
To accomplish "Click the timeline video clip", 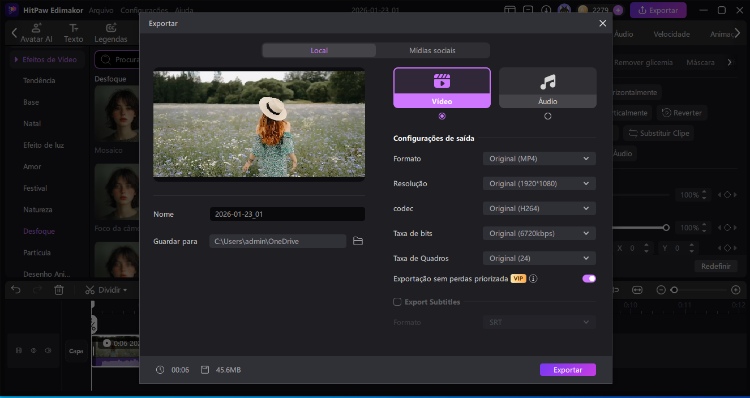I will pyautogui.click(x=115, y=351).
